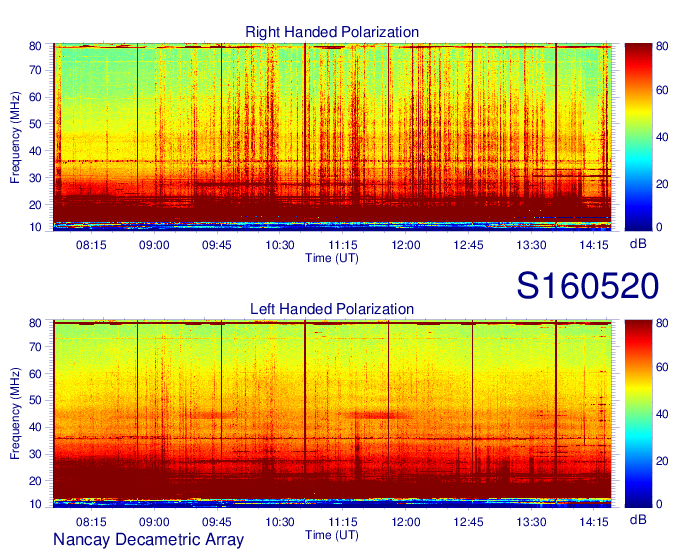Click the 12:45 time tick under Right Handed plot
The image size is (680, 552).
coord(468,245)
